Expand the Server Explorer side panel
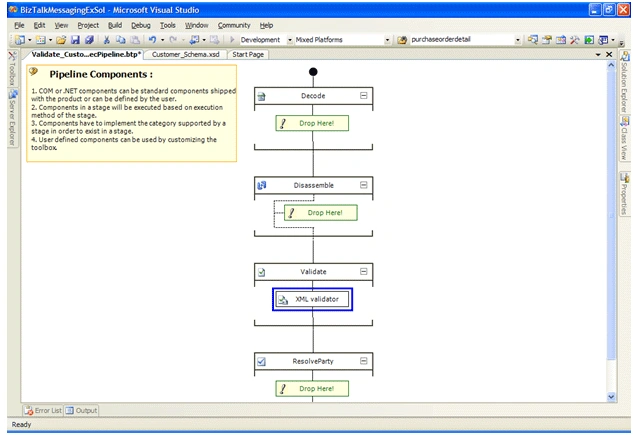This screenshot has width=633, height=435. [x=13, y=118]
